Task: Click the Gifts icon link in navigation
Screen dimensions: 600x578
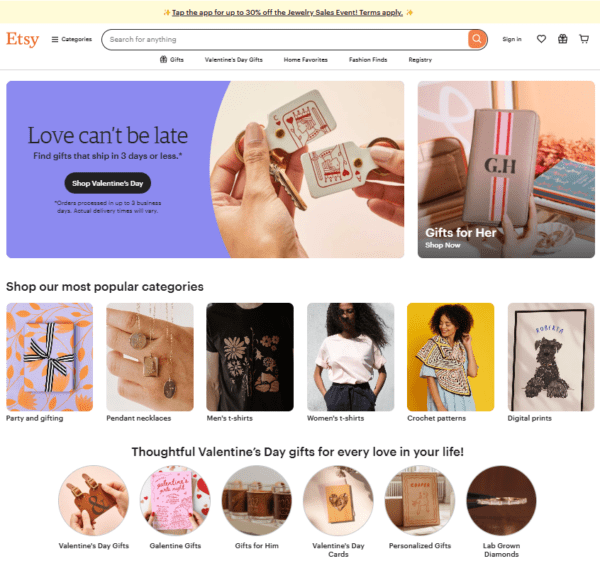Action: tap(171, 60)
